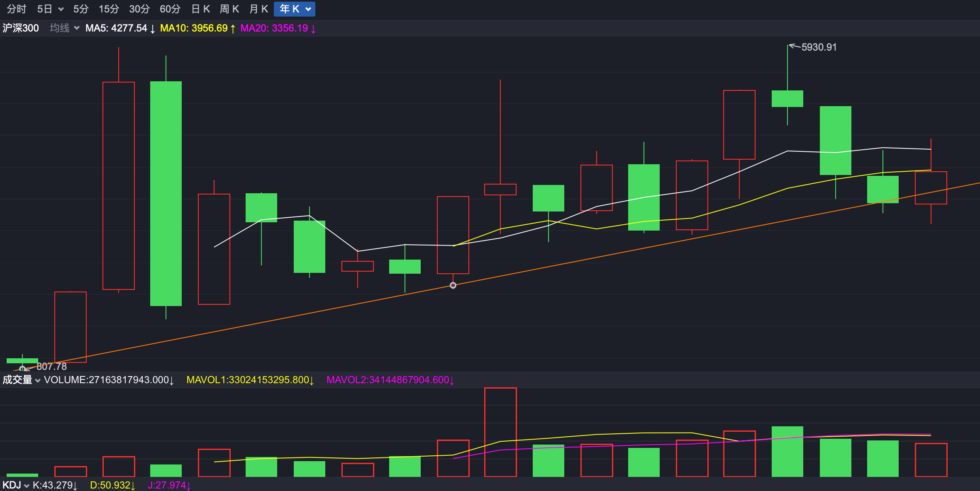Click the VOLUME:27163817943.000 readout
Image resolution: width=980 pixels, height=491 pixels.
point(109,380)
